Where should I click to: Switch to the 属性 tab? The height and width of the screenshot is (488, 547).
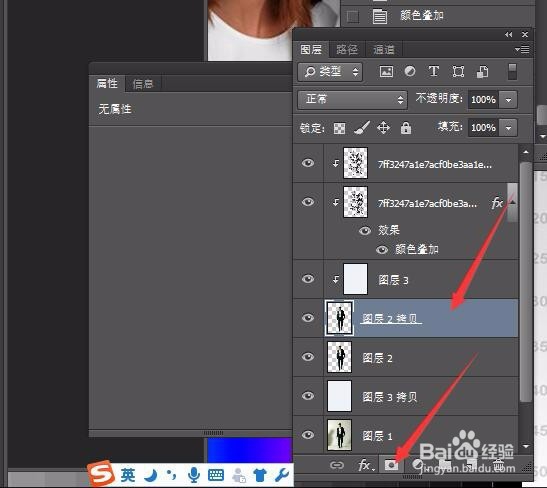click(x=107, y=84)
